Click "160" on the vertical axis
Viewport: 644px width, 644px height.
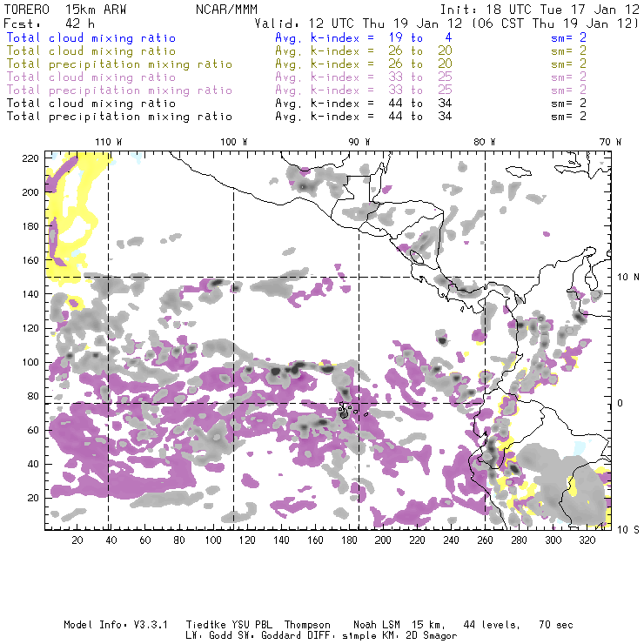(x=30, y=260)
